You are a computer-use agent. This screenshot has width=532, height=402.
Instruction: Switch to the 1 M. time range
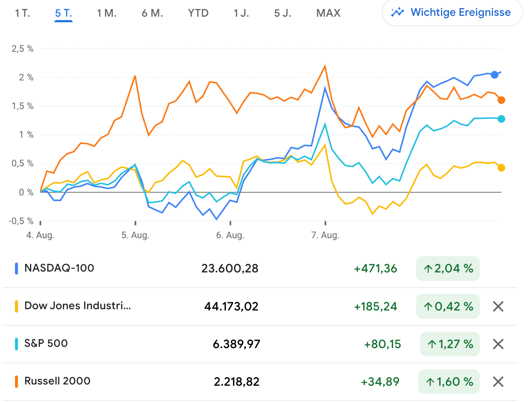[107, 13]
